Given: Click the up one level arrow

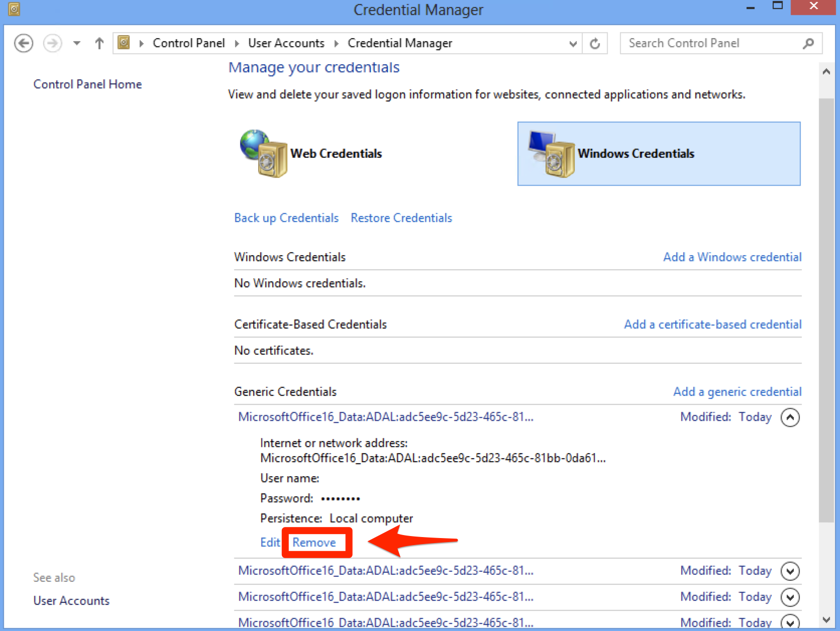Looking at the screenshot, I should (98, 43).
